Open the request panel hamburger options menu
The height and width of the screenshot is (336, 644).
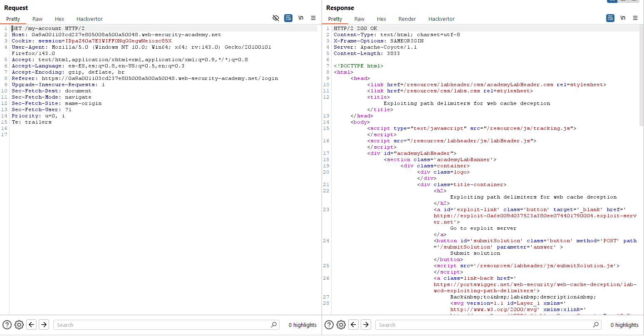[x=313, y=18]
